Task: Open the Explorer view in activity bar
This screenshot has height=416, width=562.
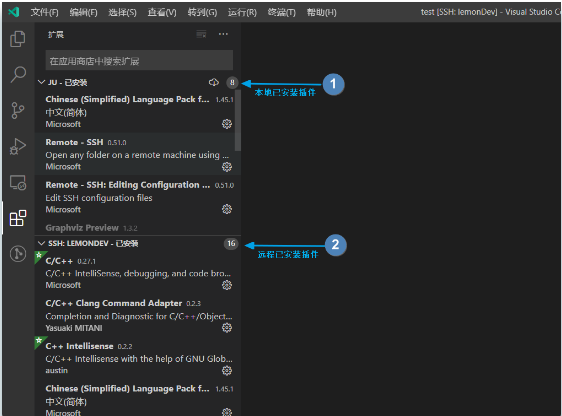Action: click(x=18, y=39)
